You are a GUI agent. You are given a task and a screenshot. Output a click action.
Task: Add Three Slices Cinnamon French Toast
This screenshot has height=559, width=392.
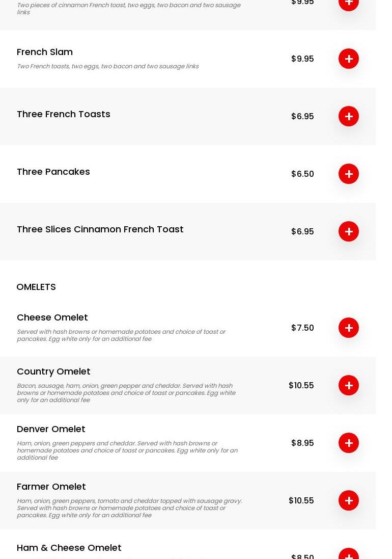point(349,231)
